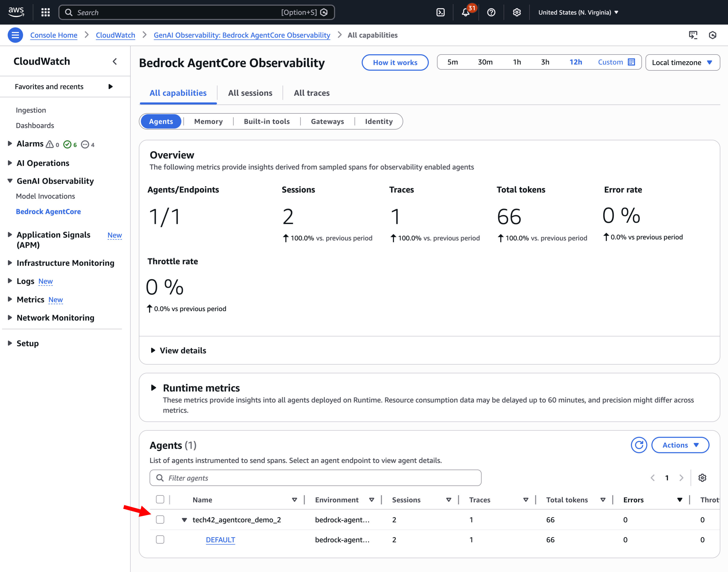Check the DEFAULT endpoint row checkbox
Viewport: 728px width, 572px height.
[160, 539]
